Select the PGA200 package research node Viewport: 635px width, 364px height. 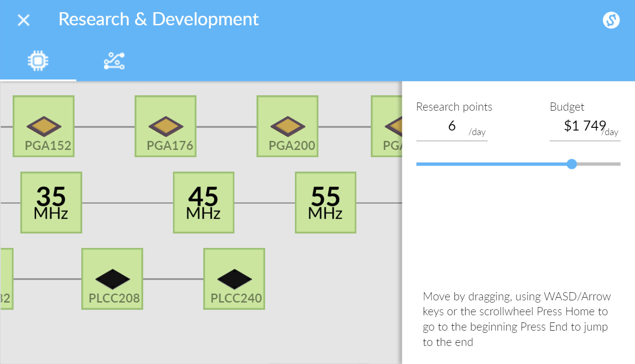click(x=287, y=126)
